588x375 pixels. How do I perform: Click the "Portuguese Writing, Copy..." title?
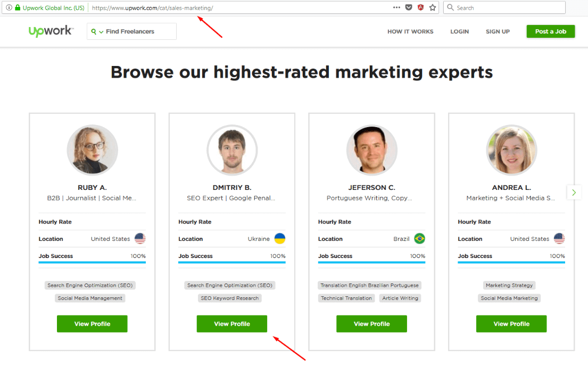(369, 198)
